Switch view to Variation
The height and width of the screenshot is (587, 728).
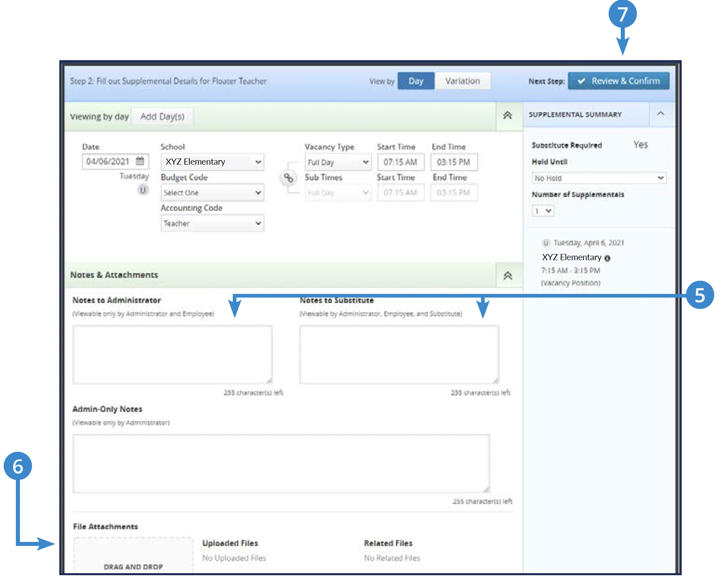[463, 81]
